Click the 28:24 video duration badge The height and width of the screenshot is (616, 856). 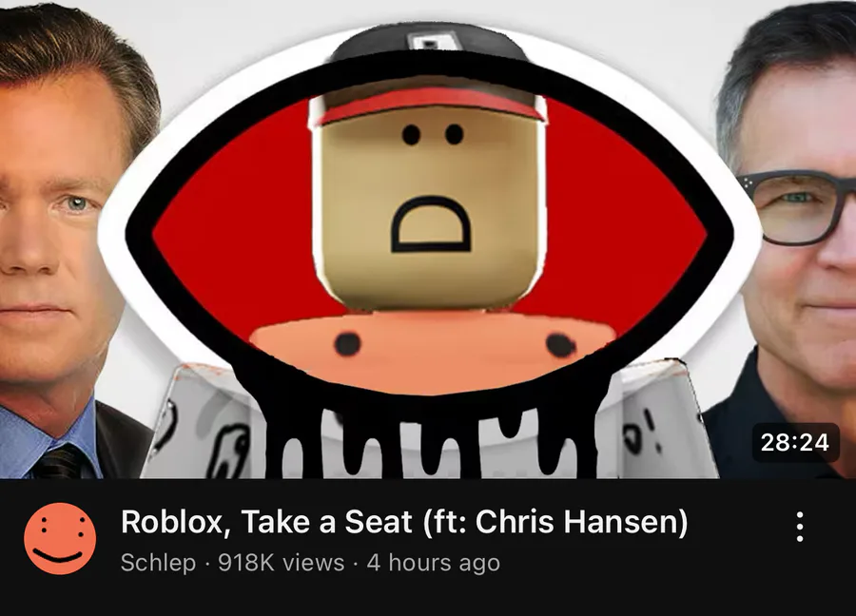click(x=794, y=442)
